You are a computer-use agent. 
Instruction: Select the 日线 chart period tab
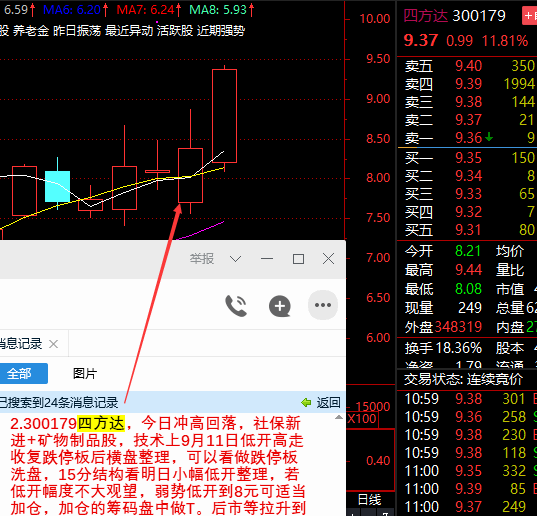click(x=369, y=500)
